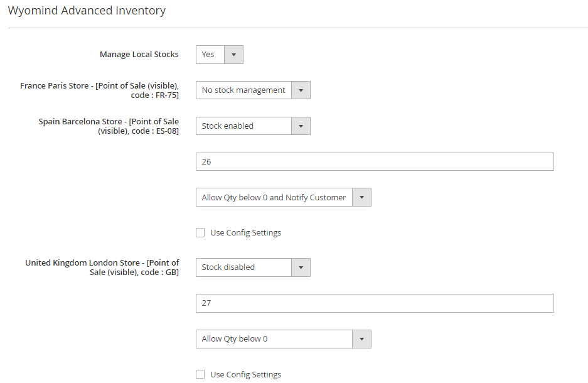
Task: Click Use Config Settings label text under United Kingdom store
Action: 245,375
